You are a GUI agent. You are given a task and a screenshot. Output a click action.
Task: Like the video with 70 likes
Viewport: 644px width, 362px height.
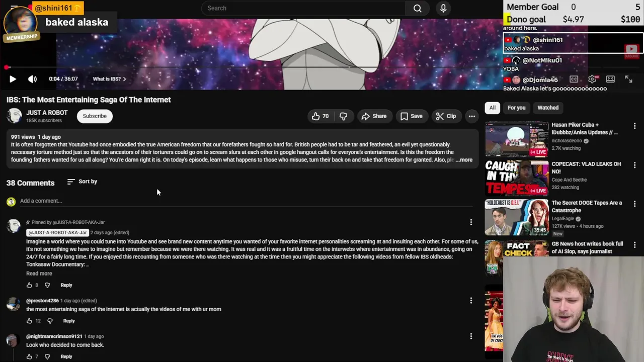pyautogui.click(x=320, y=116)
